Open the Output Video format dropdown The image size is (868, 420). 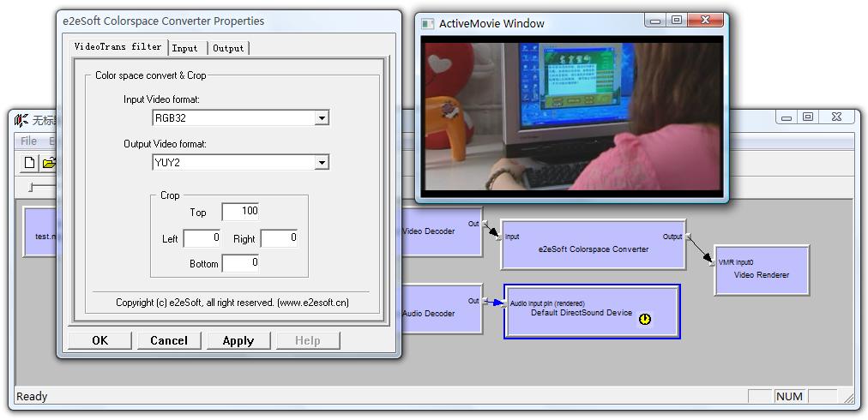[322, 162]
